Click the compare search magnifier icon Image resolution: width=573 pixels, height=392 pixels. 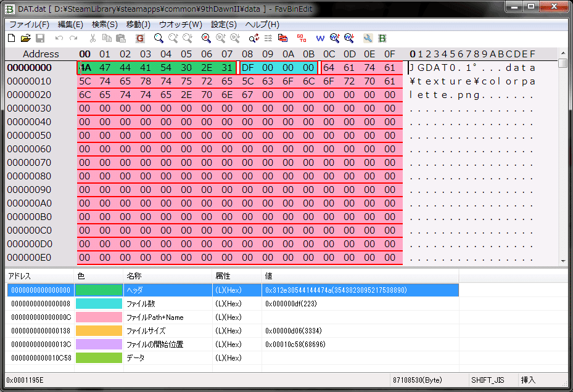pyautogui.click(x=206, y=38)
